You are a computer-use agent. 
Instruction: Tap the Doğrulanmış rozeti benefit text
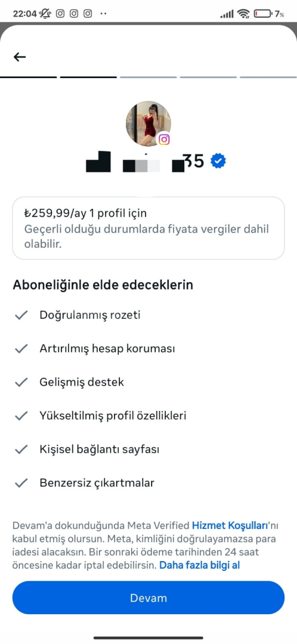pyautogui.click(x=90, y=315)
